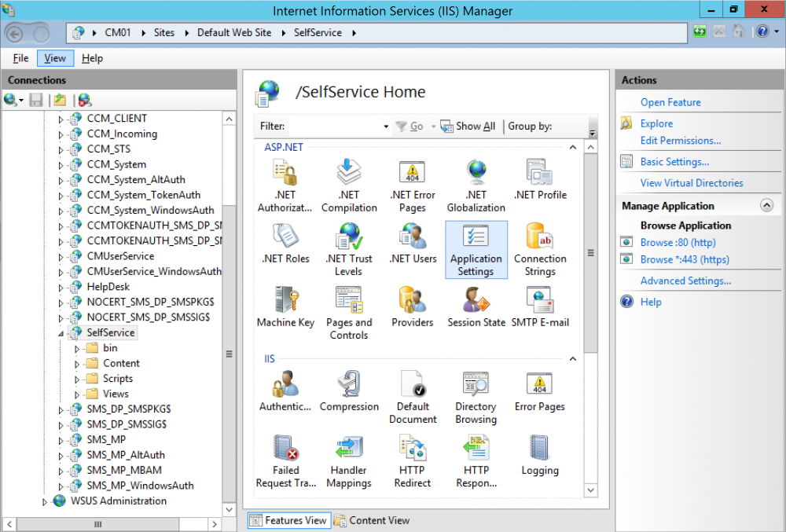Click the Explore action link
Image resolution: width=786 pixels, height=532 pixels.
pyautogui.click(x=656, y=123)
